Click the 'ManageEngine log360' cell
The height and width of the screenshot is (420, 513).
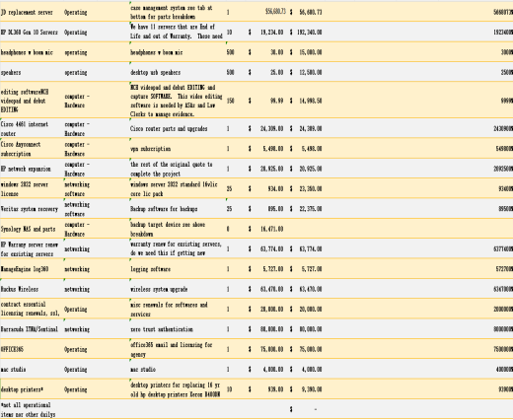(32, 269)
